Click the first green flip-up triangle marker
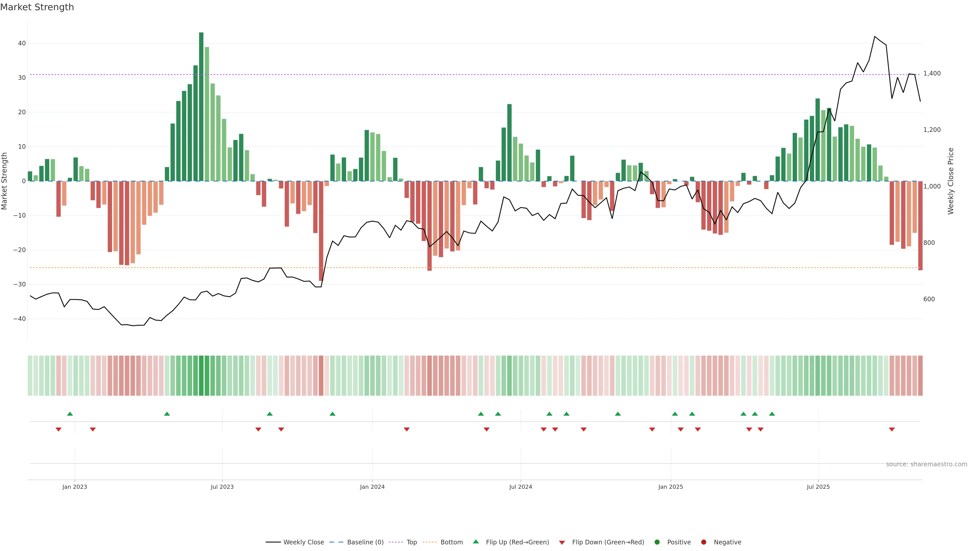This screenshot has height=551, width=980. pos(70,414)
